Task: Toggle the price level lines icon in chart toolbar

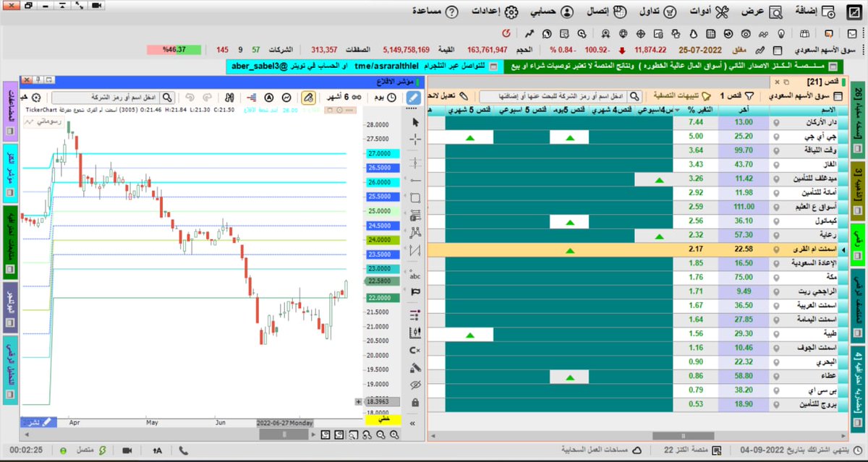Action: tap(252, 97)
